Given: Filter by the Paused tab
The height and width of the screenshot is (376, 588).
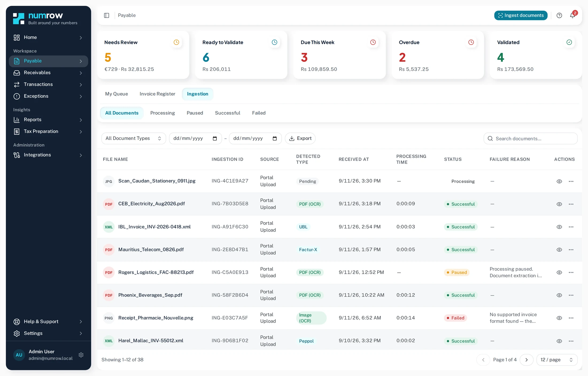Looking at the screenshot, I should click(195, 113).
